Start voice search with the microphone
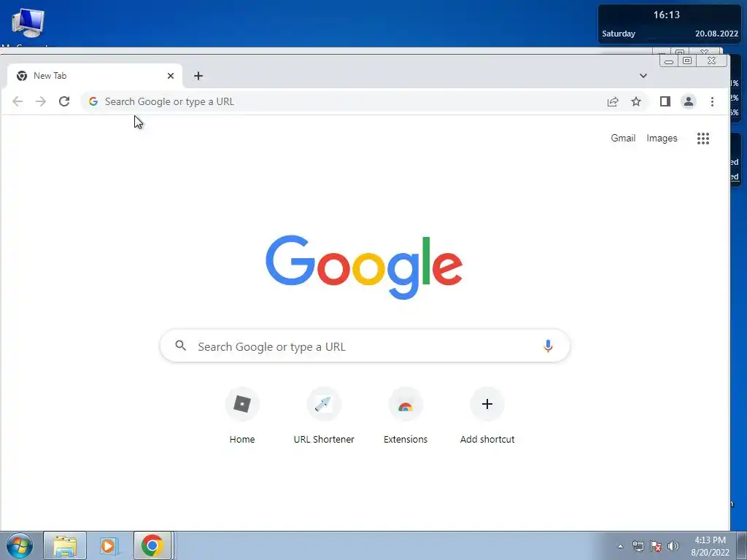747x560 pixels. (548, 346)
